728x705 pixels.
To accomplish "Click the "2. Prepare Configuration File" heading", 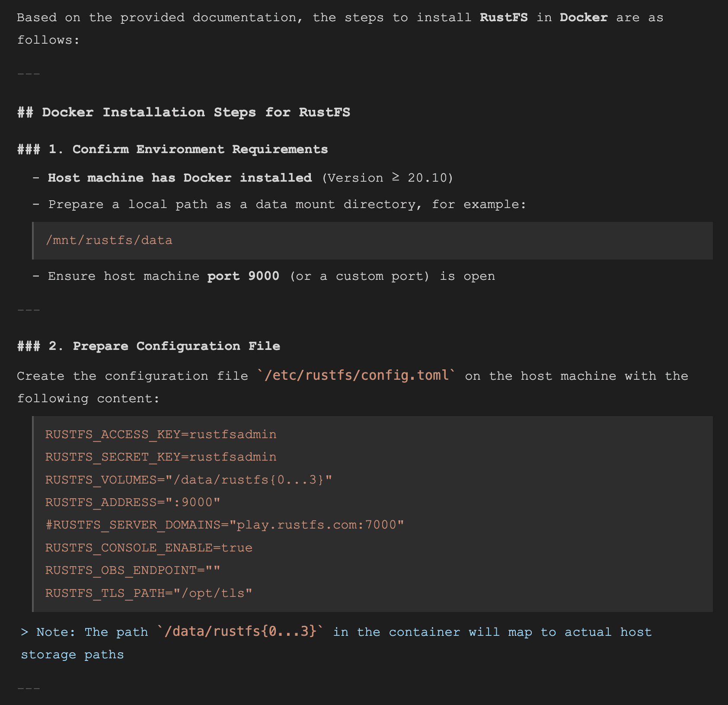I will [176, 346].
